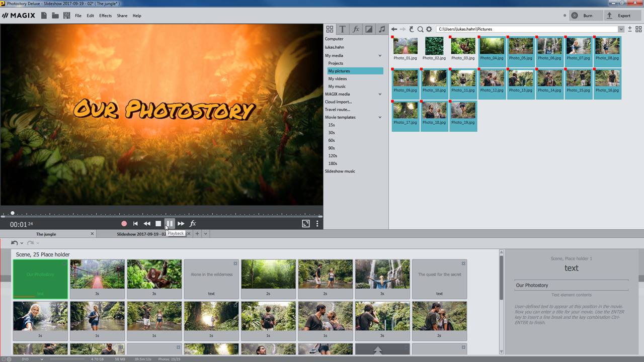Screen dimensions: 644x362
Task: Open the Effects menu
Action: coord(106,16)
